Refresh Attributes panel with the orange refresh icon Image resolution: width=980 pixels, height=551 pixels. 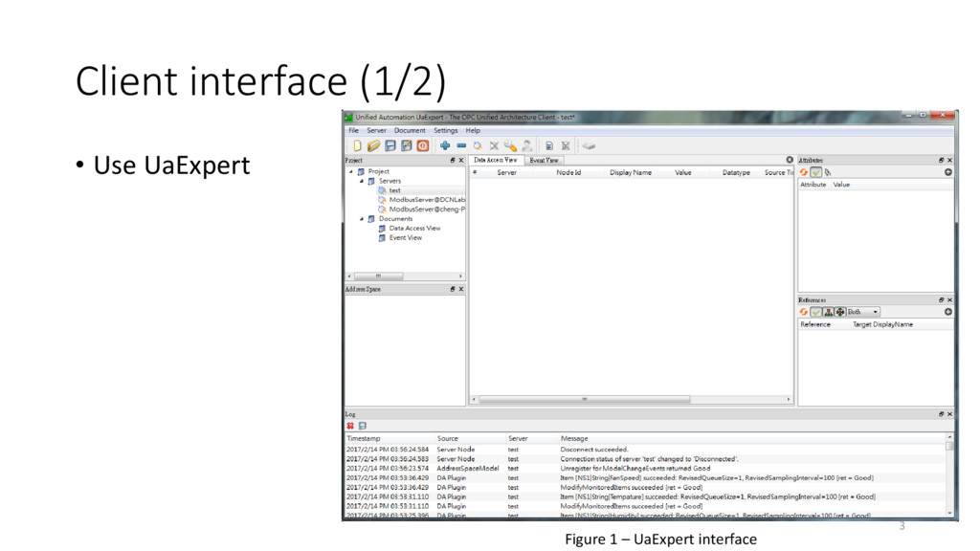pos(803,172)
